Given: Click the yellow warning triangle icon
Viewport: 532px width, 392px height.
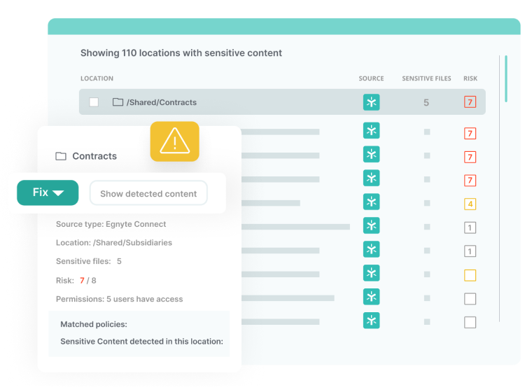Looking at the screenshot, I should pyautogui.click(x=174, y=141).
